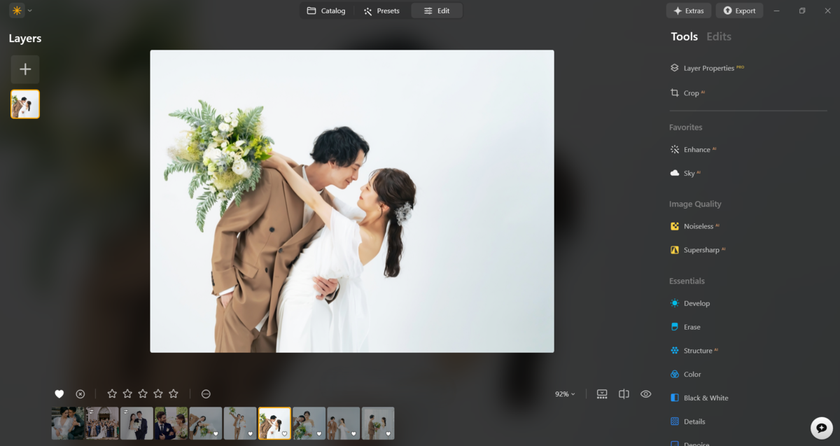
Task: Select the Edit tab
Action: tap(437, 11)
